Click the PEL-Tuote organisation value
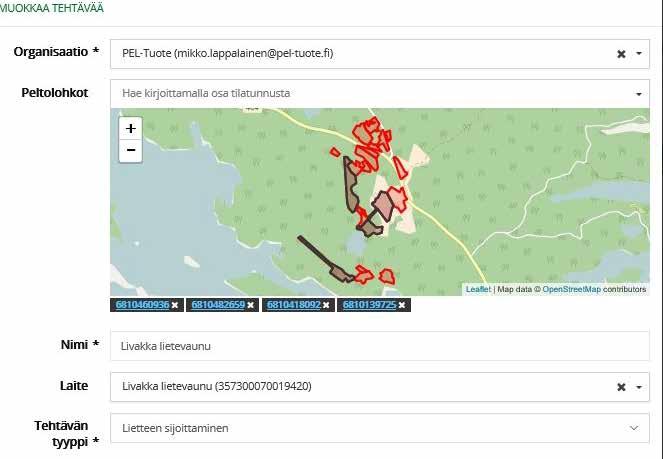Viewport: 663px width, 459px height. tap(227, 54)
